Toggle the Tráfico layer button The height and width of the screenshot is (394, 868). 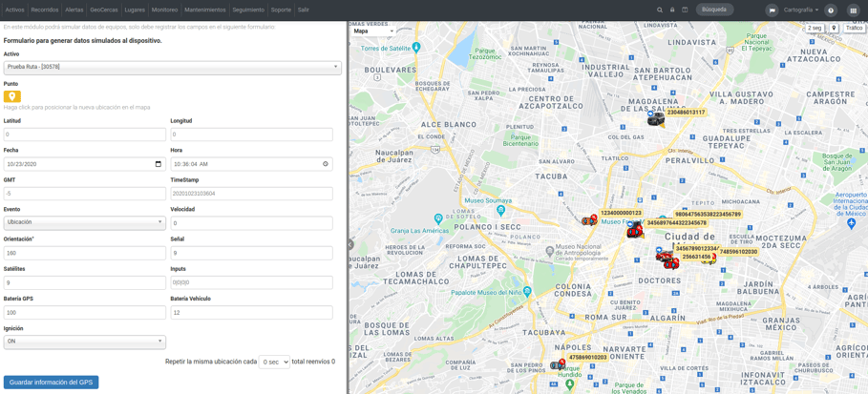tap(853, 28)
